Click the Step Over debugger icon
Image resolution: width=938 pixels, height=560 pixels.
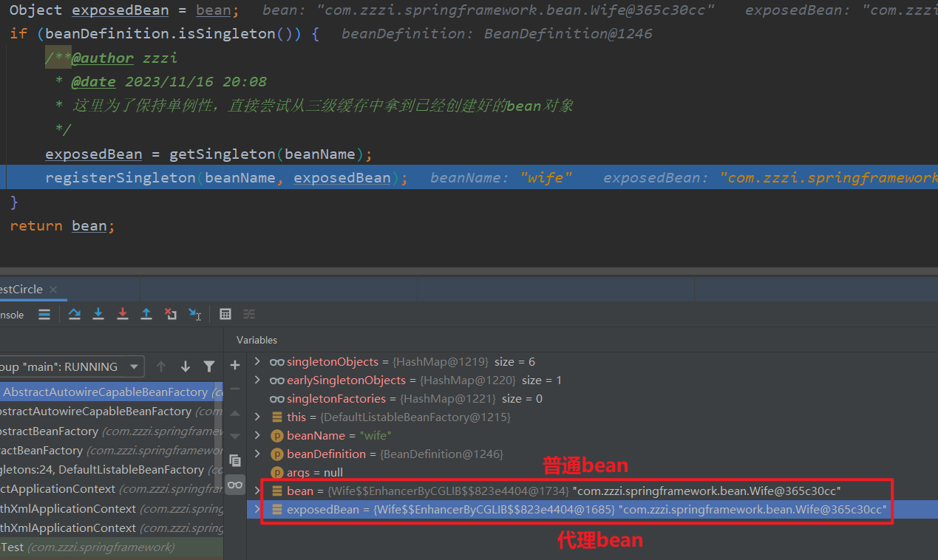click(75, 314)
